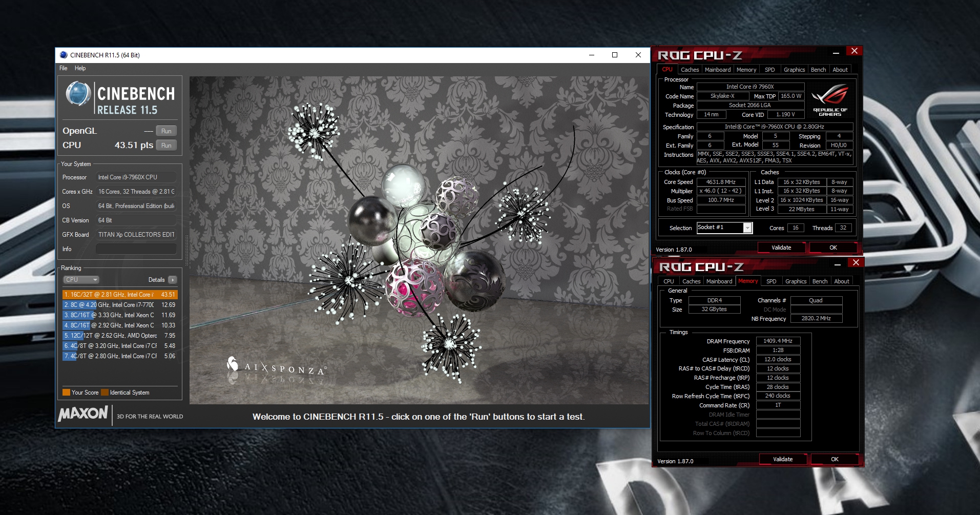Select ranking entry 8C/16T @ 2.92 GHz Xeon

point(120,325)
